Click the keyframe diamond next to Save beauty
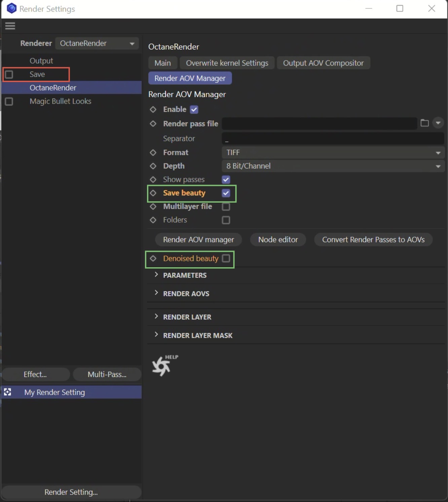This screenshot has width=448, height=502. [x=153, y=193]
